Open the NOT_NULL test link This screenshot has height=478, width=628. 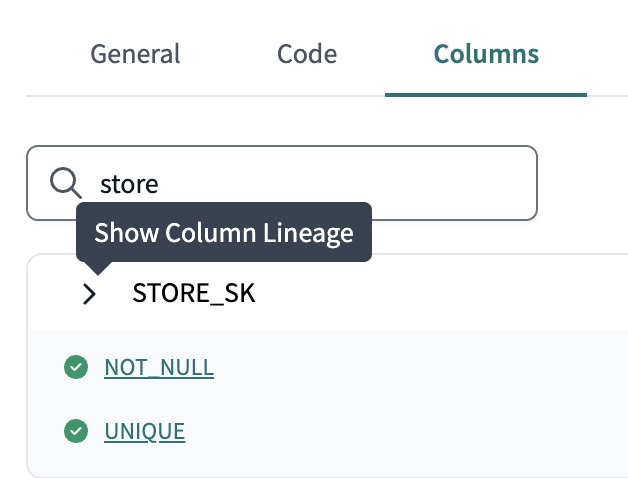pos(159,368)
